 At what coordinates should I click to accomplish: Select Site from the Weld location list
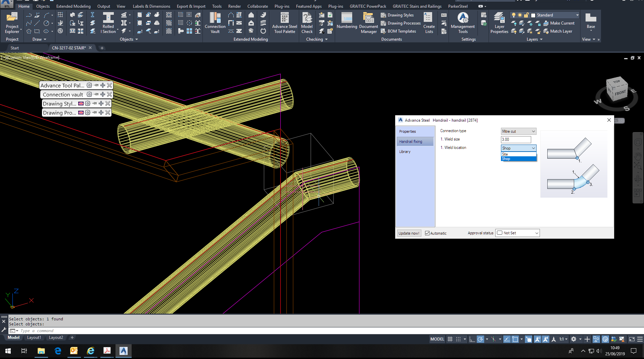click(x=505, y=154)
